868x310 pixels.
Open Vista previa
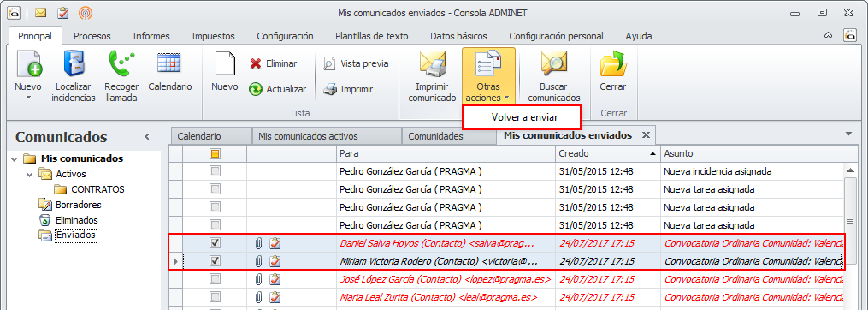(356, 63)
